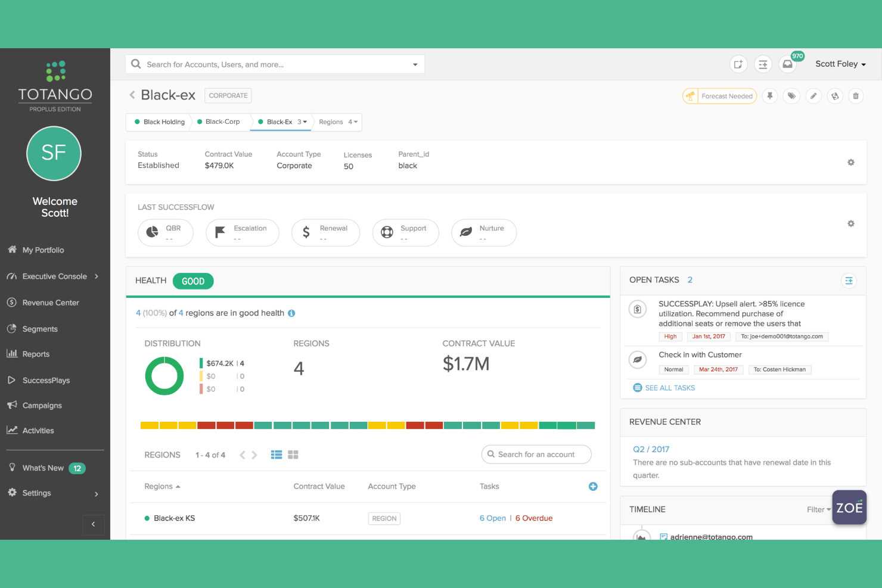Click the green donut health distribution chart
The image size is (882, 588).
(164, 376)
